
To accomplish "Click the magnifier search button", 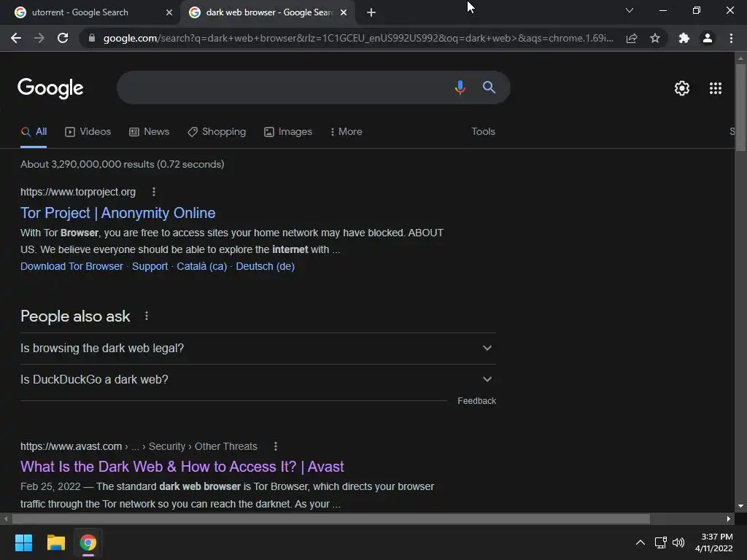I will point(489,87).
